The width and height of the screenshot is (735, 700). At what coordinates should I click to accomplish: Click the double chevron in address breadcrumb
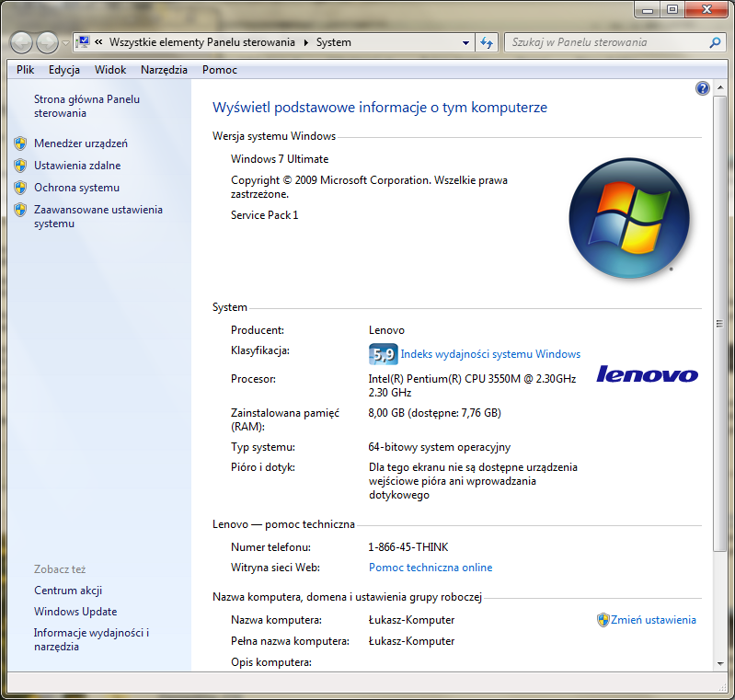click(x=98, y=42)
